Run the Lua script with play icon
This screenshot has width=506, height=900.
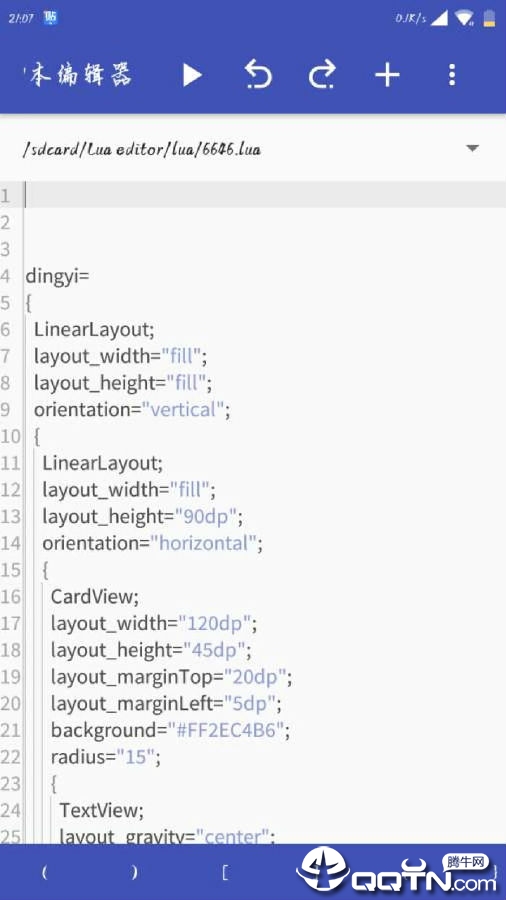pyautogui.click(x=192, y=75)
